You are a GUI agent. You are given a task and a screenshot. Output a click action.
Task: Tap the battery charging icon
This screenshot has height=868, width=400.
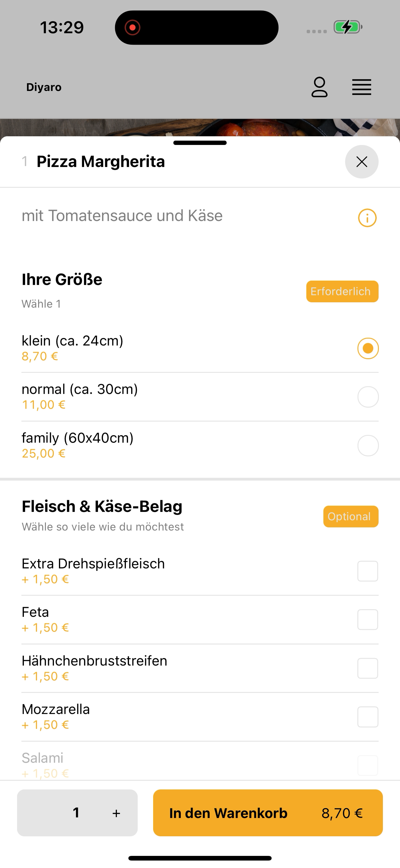click(x=348, y=27)
